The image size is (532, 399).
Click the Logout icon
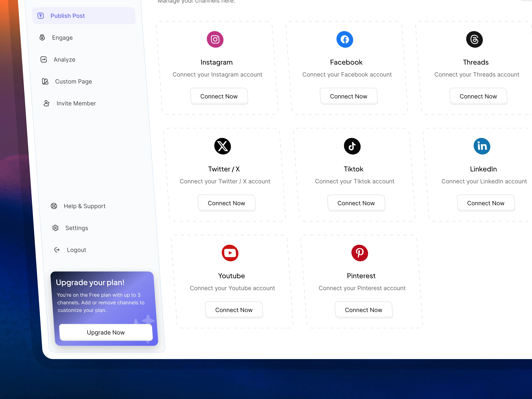pyautogui.click(x=57, y=250)
